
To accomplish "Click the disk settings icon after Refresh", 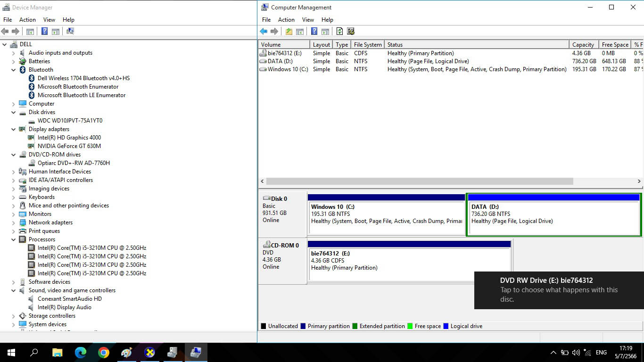I will [351, 31].
